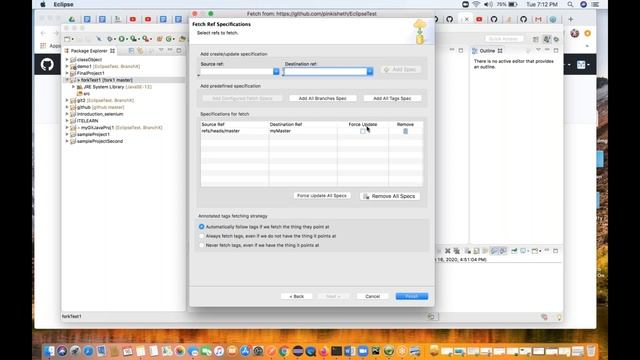Click the new tab plus icon in the browser
This screenshot has height=360, width=640.
tap(571, 19)
